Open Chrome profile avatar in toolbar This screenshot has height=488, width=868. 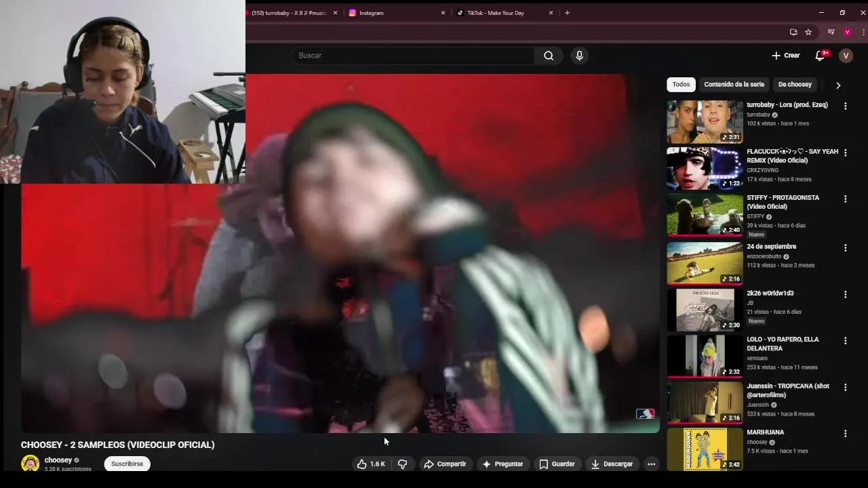847,32
